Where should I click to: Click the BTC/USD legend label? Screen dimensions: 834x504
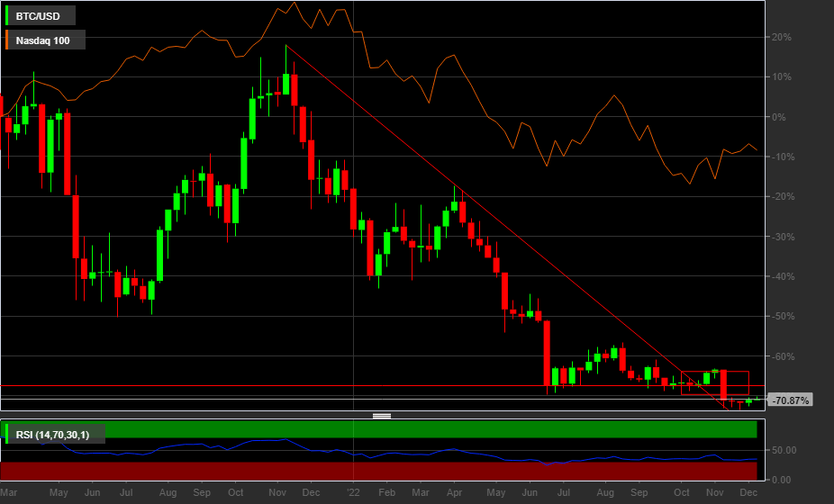[x=45, y=16]
